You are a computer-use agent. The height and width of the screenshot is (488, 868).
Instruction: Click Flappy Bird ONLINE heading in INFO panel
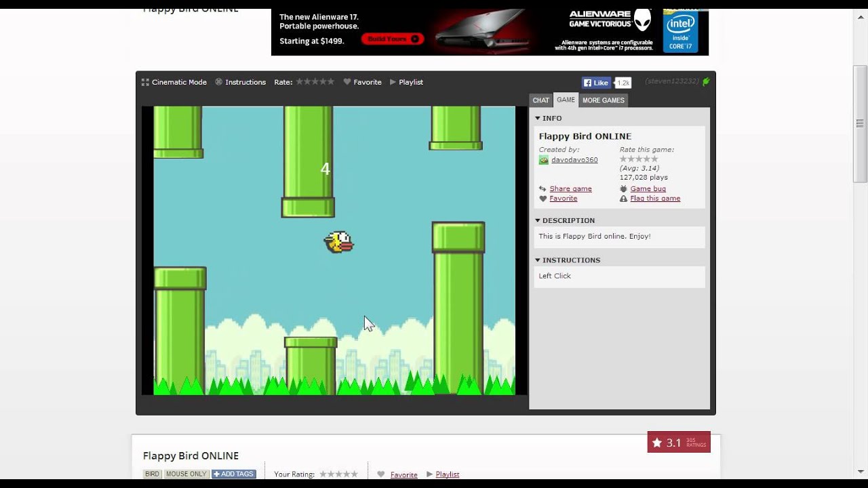click(x=585, y=136)
